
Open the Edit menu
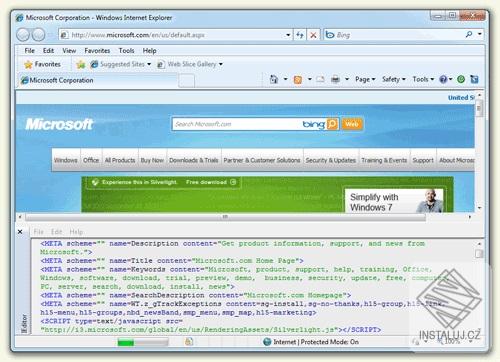[48, 51]
